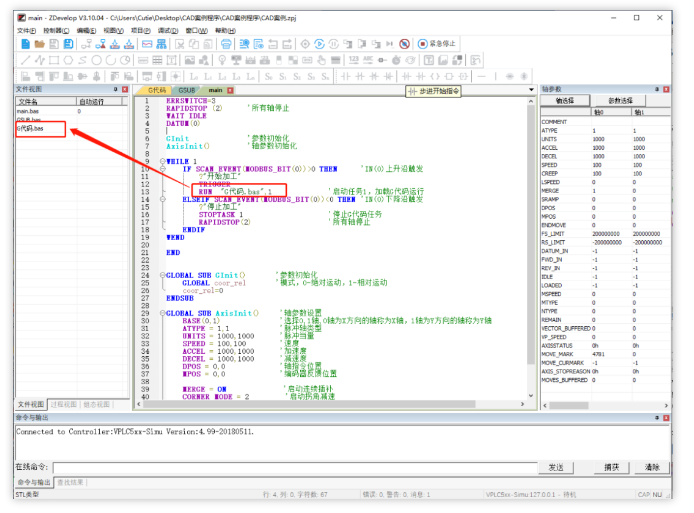Collapse the GLOBAL SUB AxisInit block
The image size is (694, 513).
(x=162, y=313)
